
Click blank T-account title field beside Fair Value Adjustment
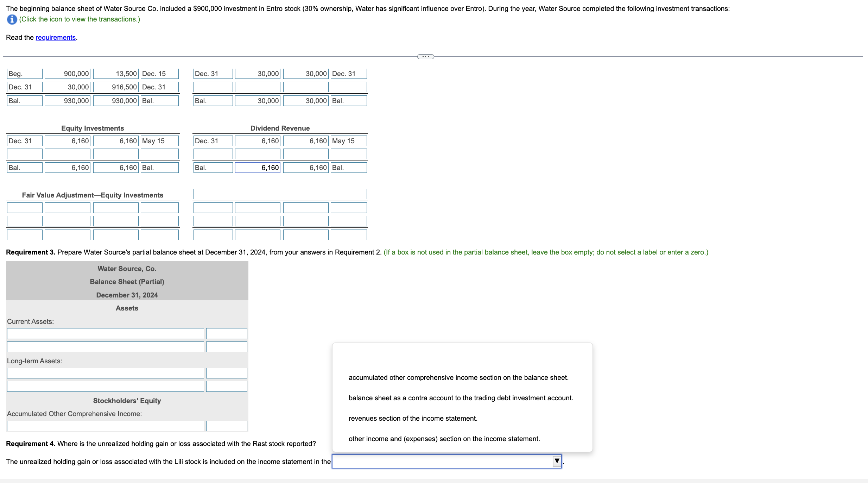(280, 194)
